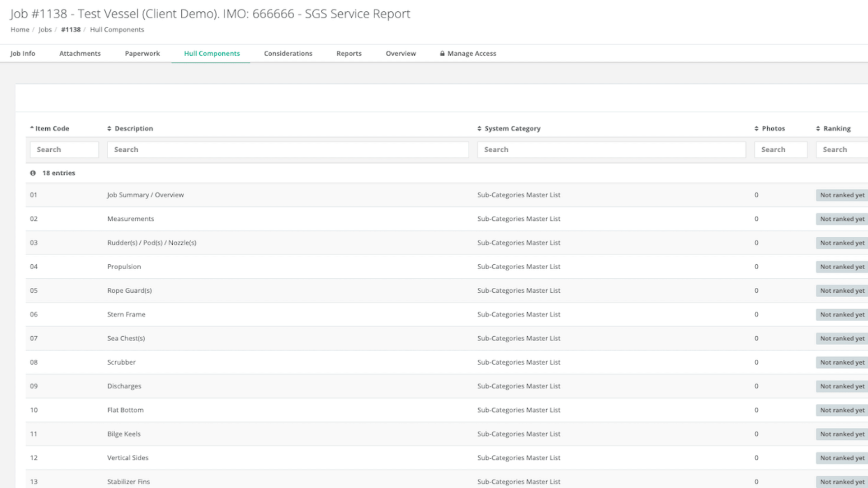Focus the Description search field

click(x=288, y=150)
